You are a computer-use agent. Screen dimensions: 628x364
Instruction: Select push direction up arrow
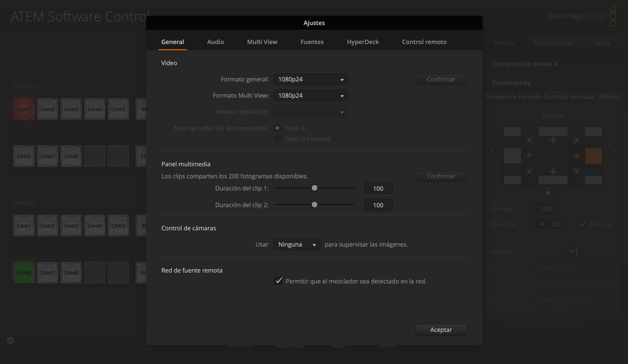[553, 140]
